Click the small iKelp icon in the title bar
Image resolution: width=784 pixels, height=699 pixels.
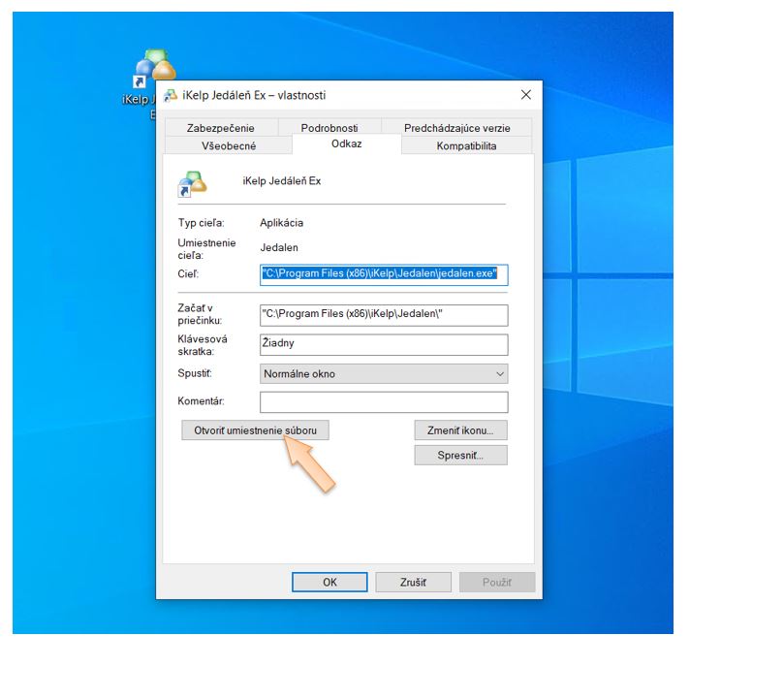(x=171, y=95)
